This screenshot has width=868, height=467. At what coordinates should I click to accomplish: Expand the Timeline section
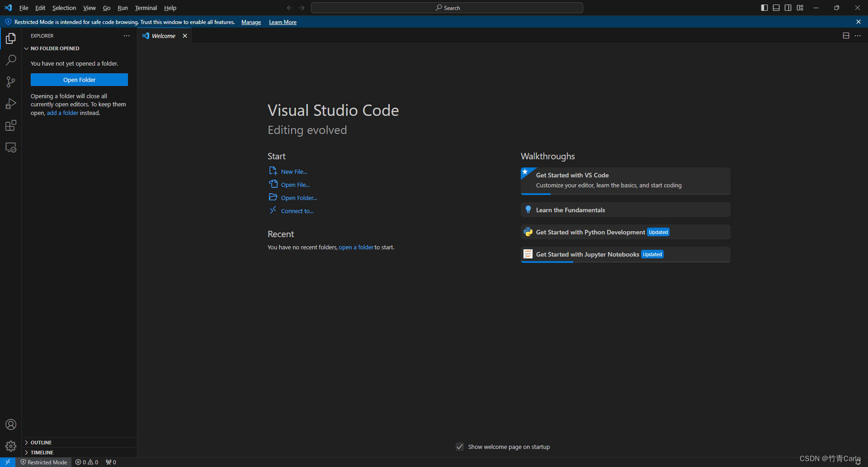[x=79, y=453]
